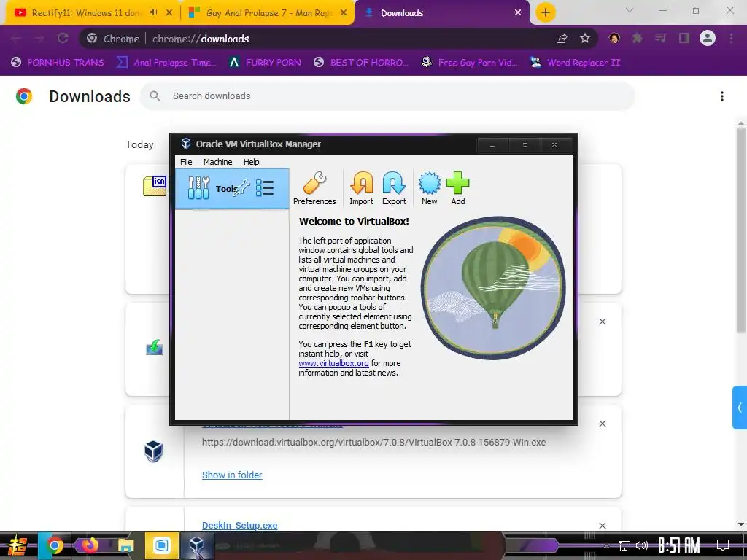The width and height of the screenshot is (747, 560).
Task: Follow the www.virtualbox.org link
Action: (x=333, y=363)
